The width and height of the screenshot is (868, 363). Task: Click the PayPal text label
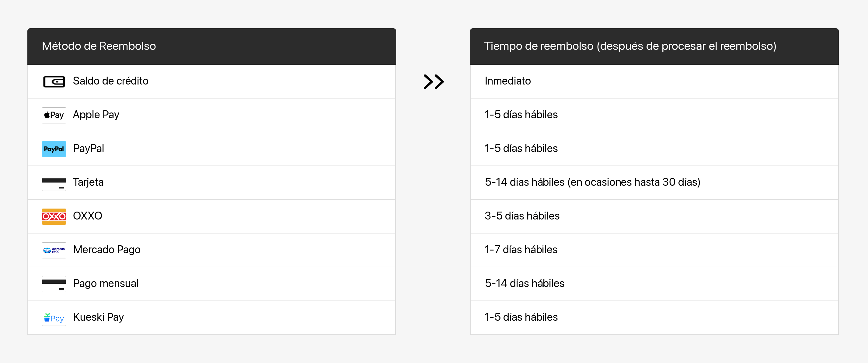point(89,148)
